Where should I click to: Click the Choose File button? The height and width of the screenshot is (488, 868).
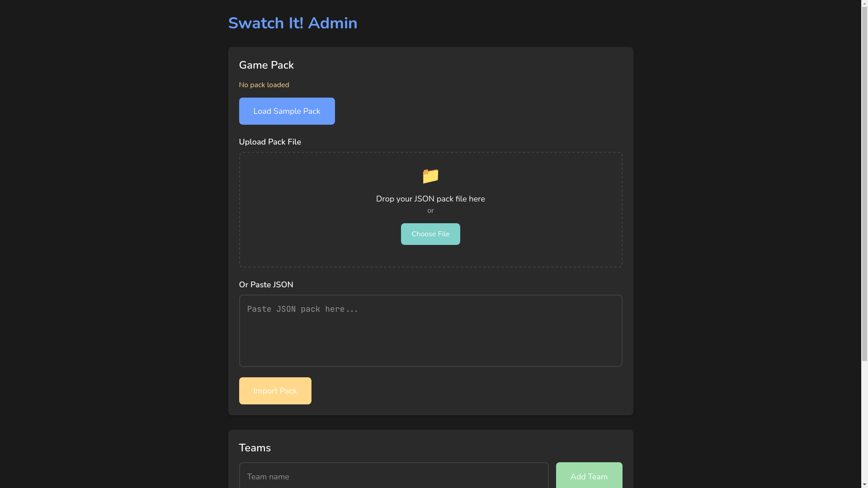(x=430, y=234)
